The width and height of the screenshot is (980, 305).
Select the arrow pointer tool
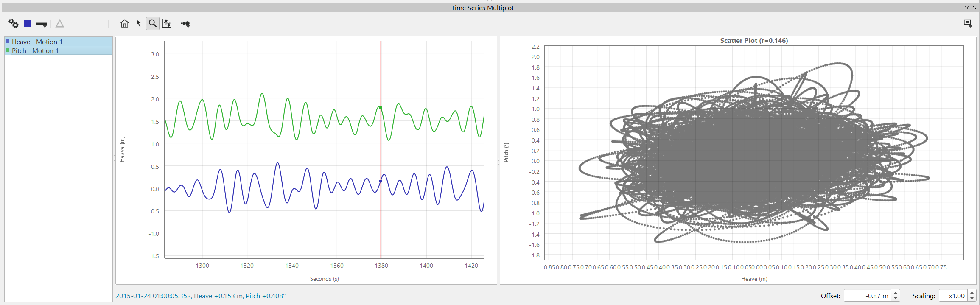pos(138,24)
